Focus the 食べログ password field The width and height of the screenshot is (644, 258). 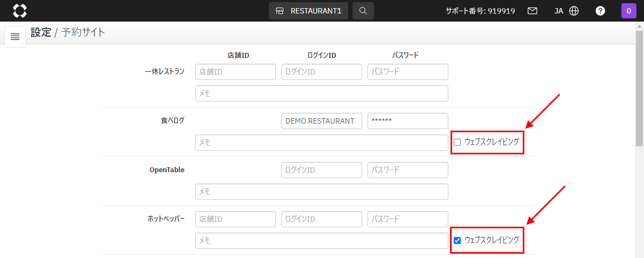point(408,121)
